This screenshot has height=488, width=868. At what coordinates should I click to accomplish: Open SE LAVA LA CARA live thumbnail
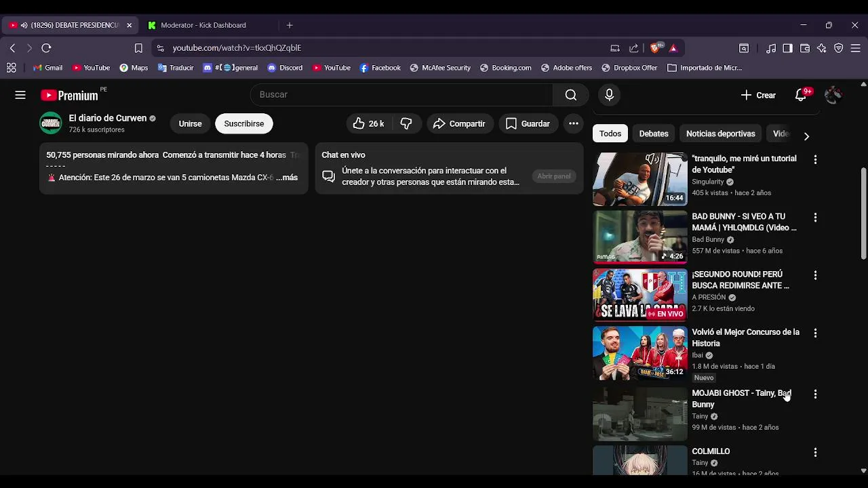(639, 295)
